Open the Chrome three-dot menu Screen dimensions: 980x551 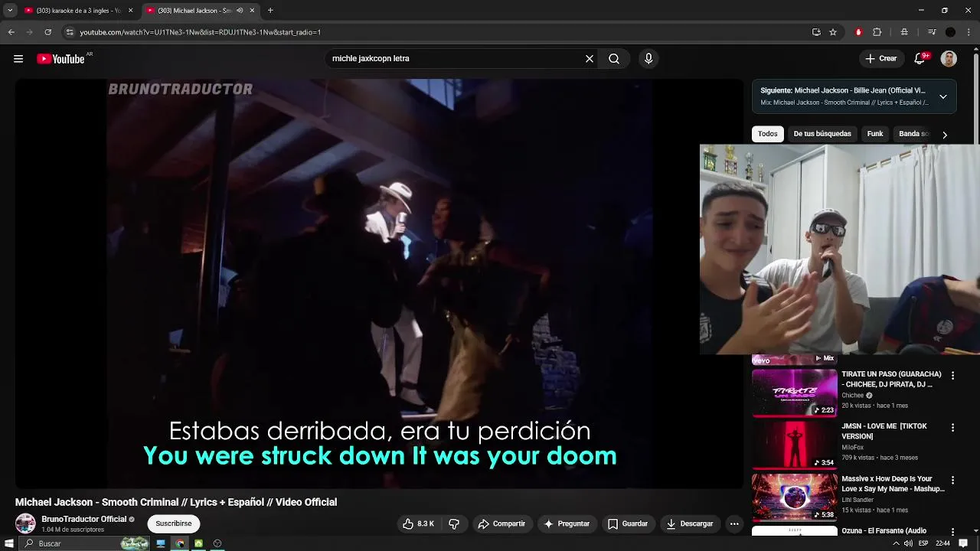pos(969,32)
